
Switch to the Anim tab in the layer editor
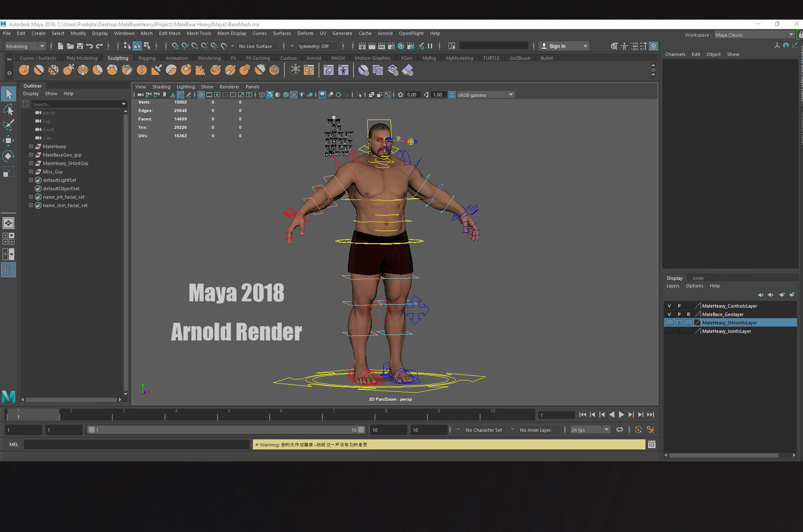pos(698,278)
